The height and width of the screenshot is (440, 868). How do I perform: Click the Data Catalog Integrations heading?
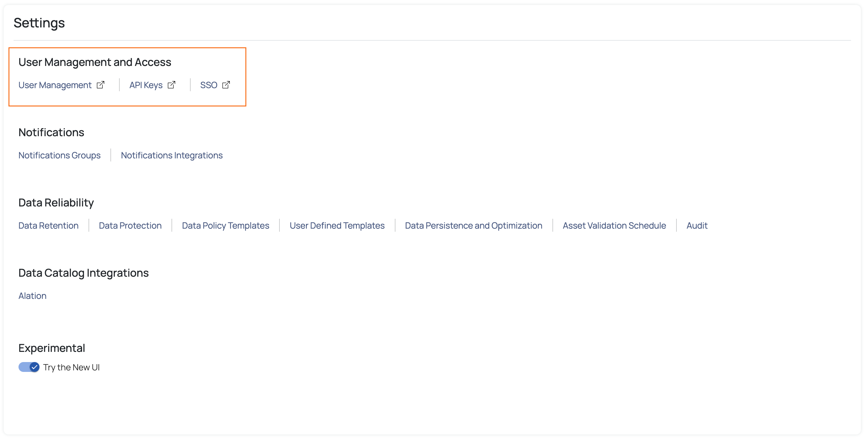pos(84,273)
